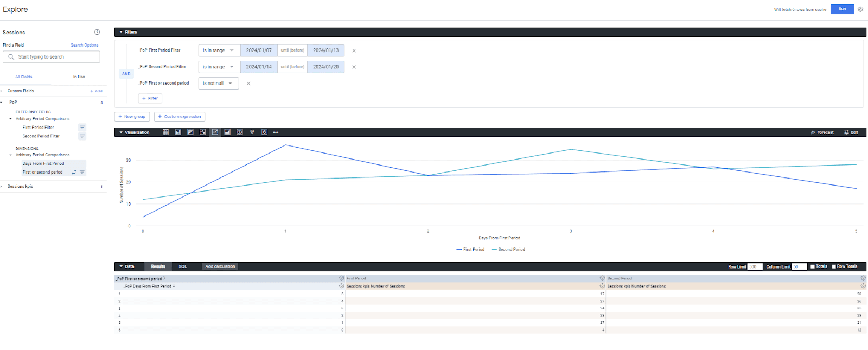Click the 2024/01/20 end date field
Image resolution: width=868 pixels, height=350 pixels.
325,67
